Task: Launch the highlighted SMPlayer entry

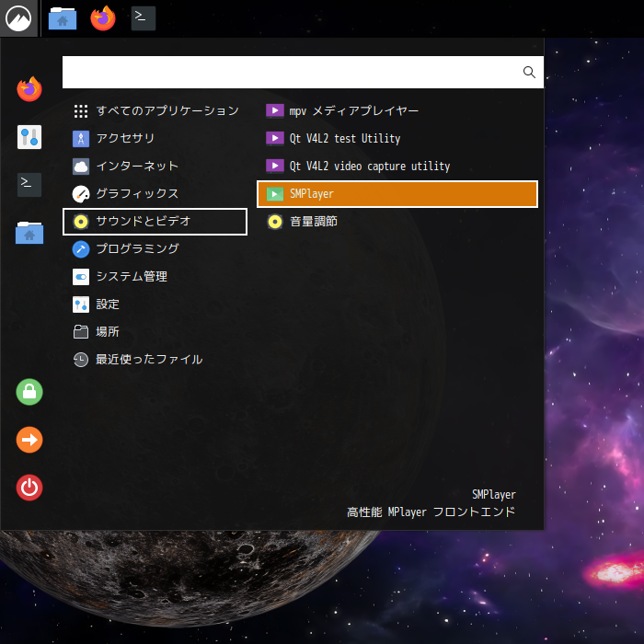Action: tap(397, 194)
